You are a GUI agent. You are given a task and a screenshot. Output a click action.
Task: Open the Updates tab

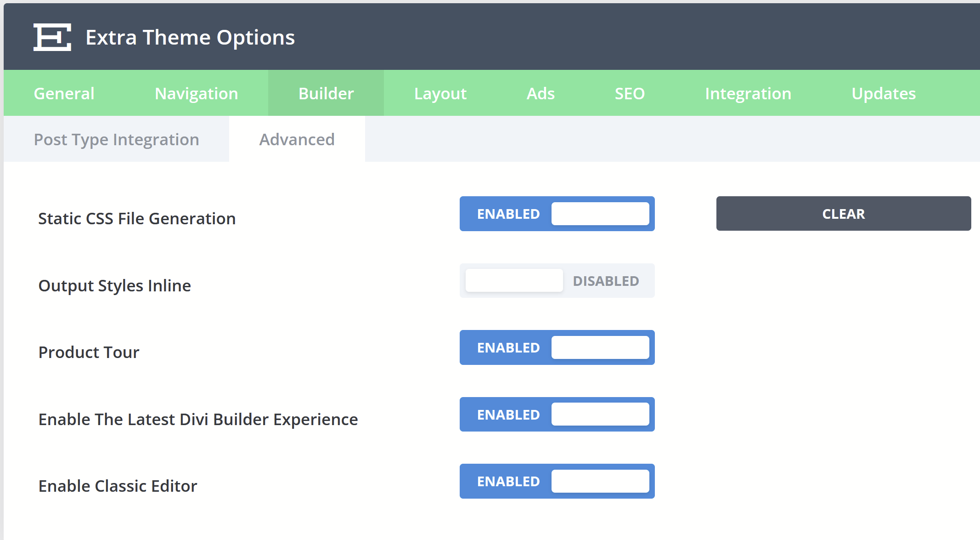tap(884, 93)
